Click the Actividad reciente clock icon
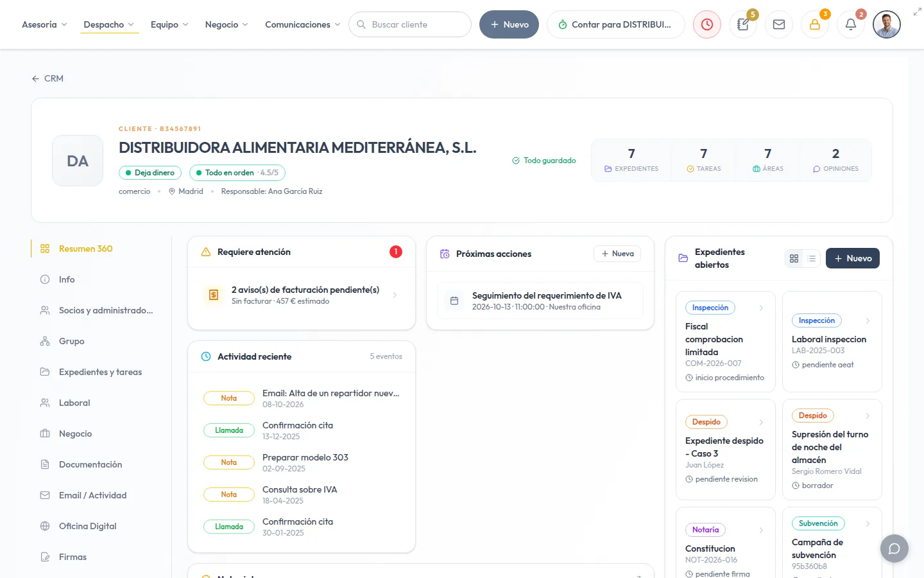 (206, 356)
